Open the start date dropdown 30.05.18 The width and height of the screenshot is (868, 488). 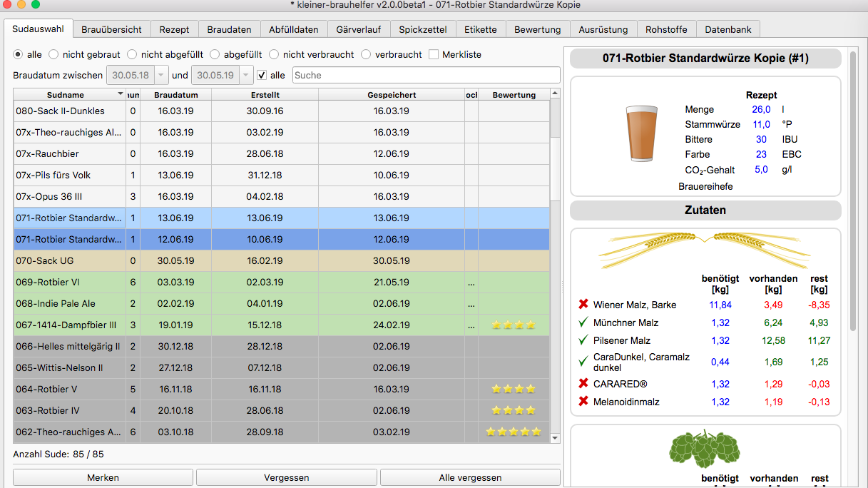(162, 75)
